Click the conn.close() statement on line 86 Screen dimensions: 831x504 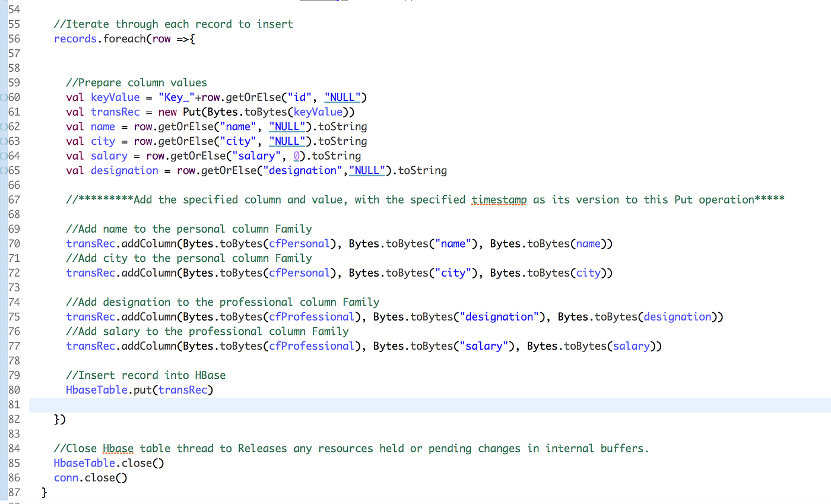coord(90,477)
